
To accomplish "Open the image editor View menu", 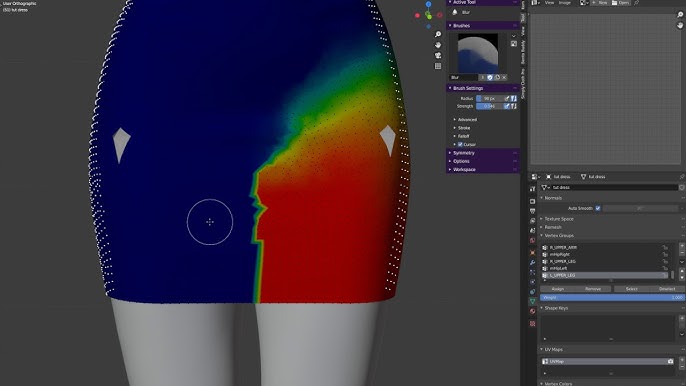I will [550, 3].
